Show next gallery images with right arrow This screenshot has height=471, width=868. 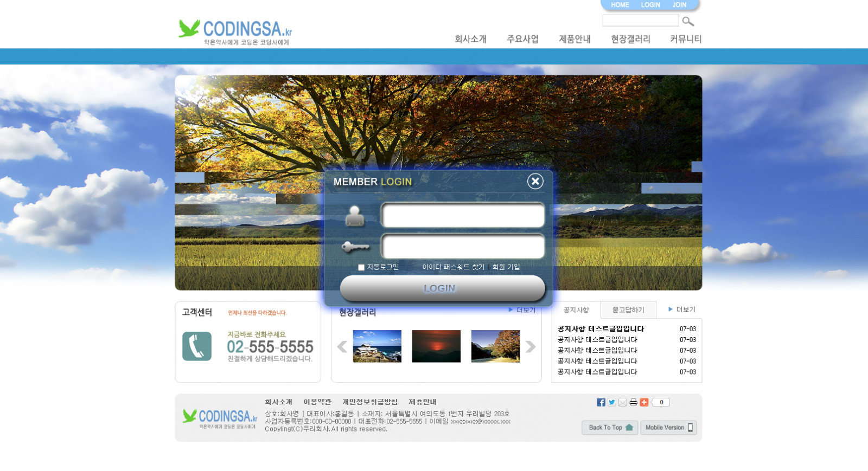[x=531, y=346]
